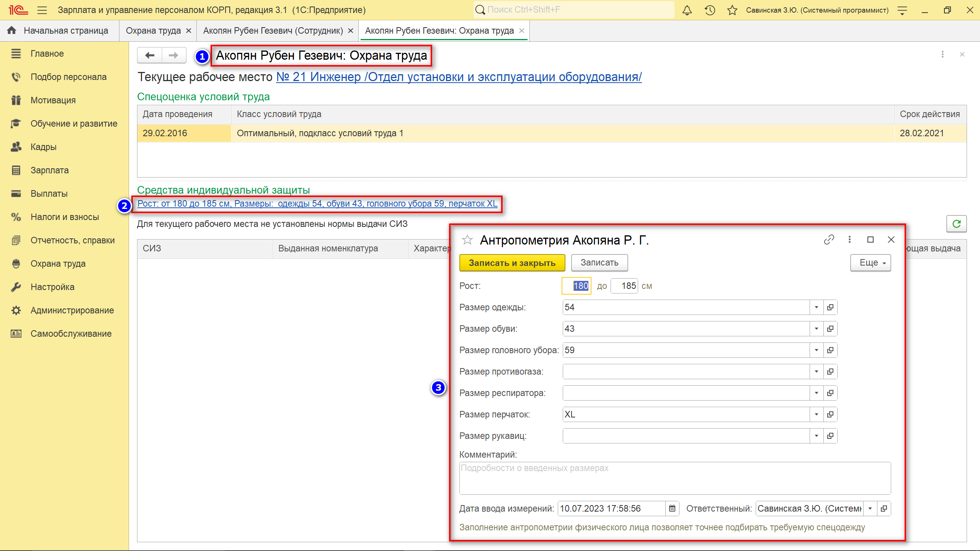Open the Еще dropdown menu
Screen dimensions: 980x551
click(x=871, y=263)
